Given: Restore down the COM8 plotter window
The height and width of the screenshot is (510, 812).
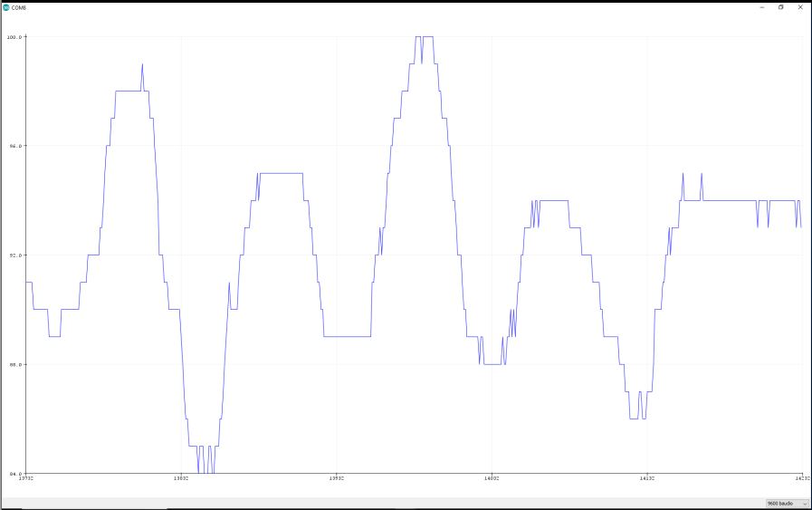Looking at the screenshot, I should pos(781,6).
